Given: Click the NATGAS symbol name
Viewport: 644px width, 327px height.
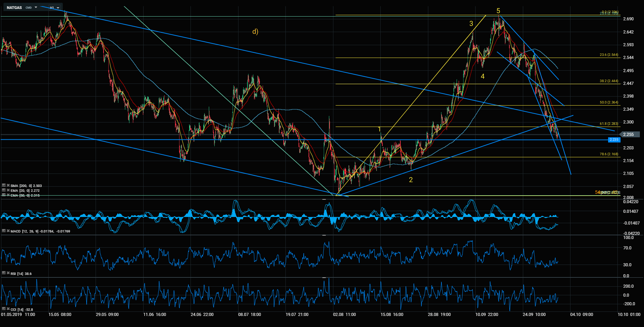Looking at the screenshot, I should 14,8.
